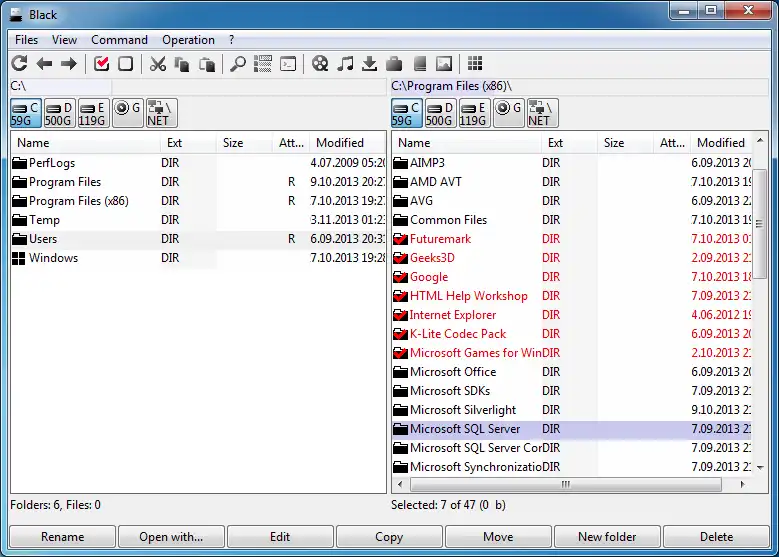
Task: Select drive E 119G in the left panel
Action: pyautogui.click(x=93, y=113)
